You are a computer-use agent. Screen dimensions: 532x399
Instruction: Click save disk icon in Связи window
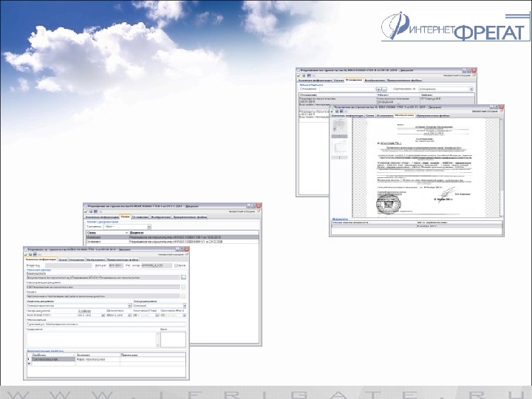[x=91, y=211]
